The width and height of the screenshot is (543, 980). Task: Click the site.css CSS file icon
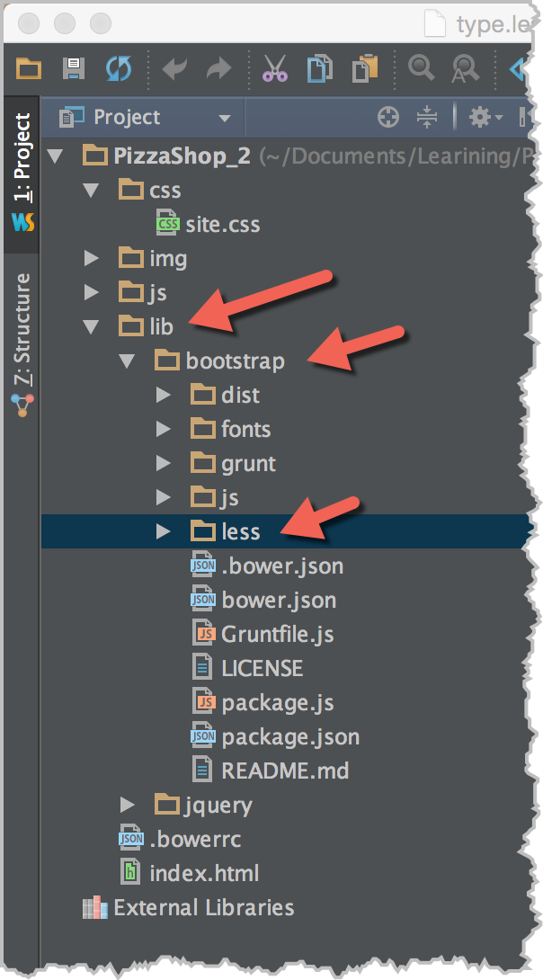pos(167,225)
